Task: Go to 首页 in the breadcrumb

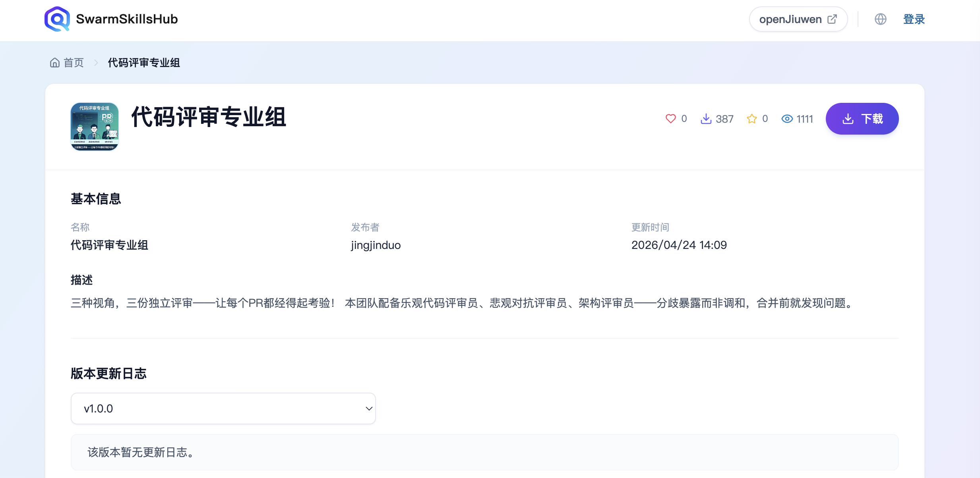Action: (x=74, y=63)
